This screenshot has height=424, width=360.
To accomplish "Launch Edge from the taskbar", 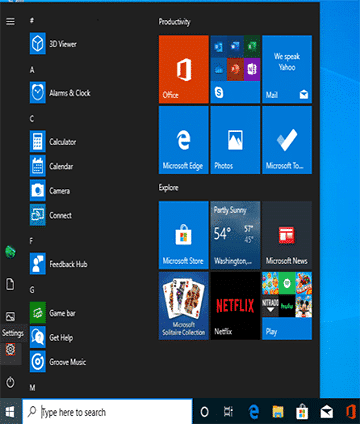I will pos(254,412).
